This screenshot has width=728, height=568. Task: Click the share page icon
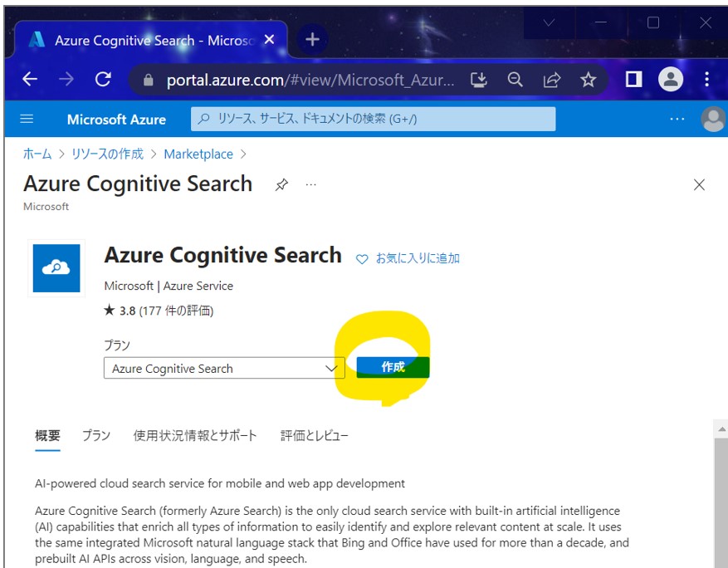(551, 80)
